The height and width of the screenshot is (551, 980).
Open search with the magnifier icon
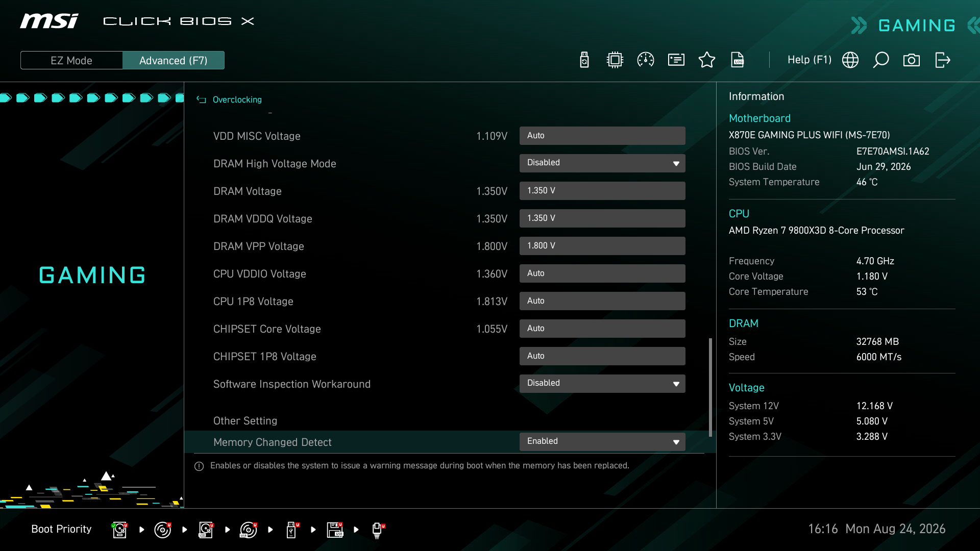(x=881, y=60)
